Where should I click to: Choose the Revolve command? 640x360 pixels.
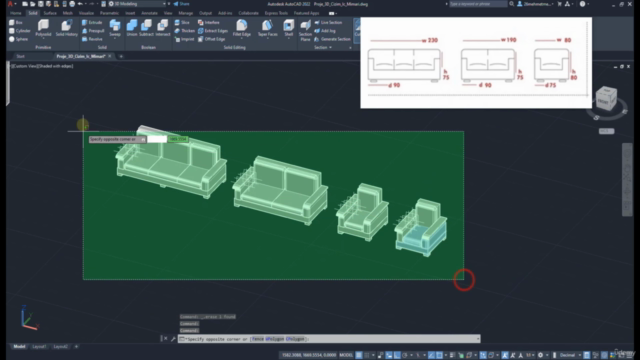pyautogui.click(x=92, y=39)
